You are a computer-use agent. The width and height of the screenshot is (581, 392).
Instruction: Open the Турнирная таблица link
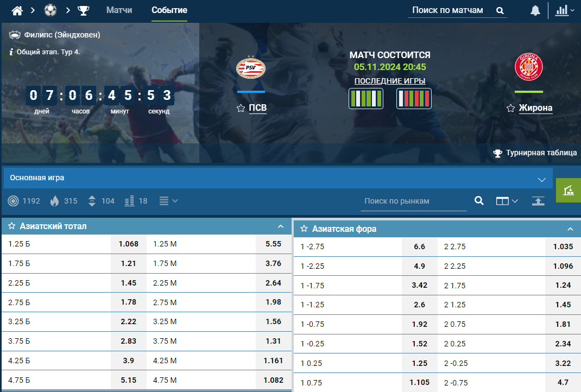click(535, 153)
